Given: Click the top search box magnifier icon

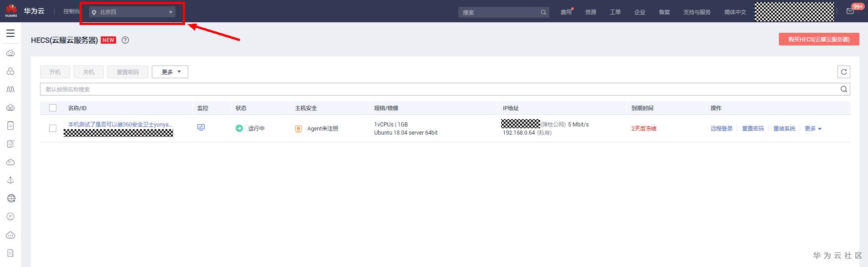Looking at the screenshot, I should 543,12.
